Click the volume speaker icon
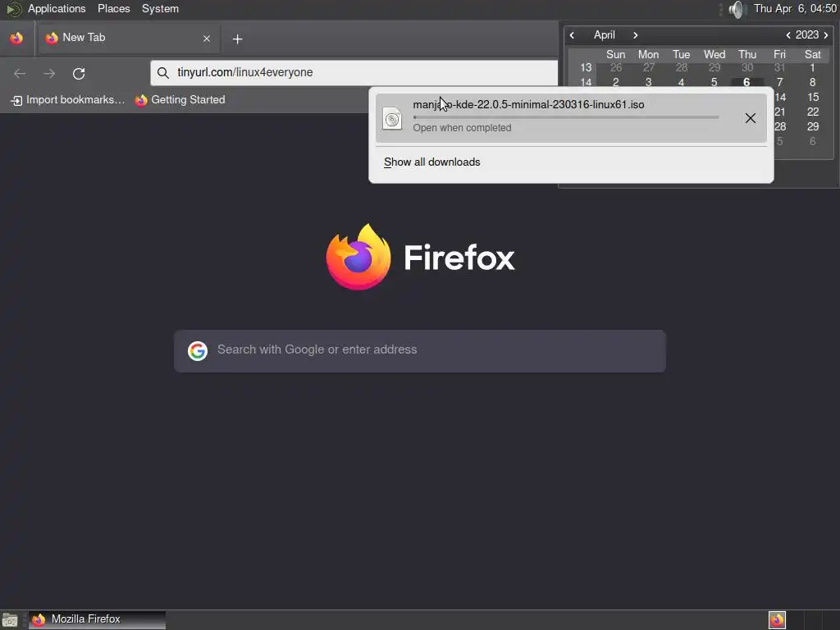Image resolution: width=840 pixels, height=630 pixels. [737, 9]
